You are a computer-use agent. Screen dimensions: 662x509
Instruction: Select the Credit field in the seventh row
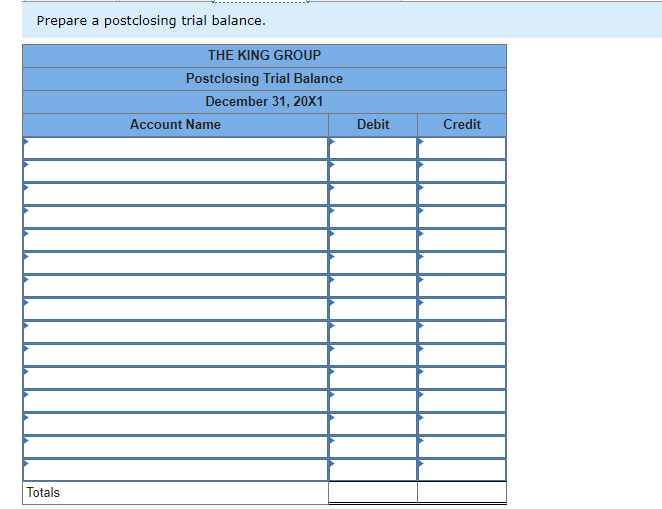(462, 286)
